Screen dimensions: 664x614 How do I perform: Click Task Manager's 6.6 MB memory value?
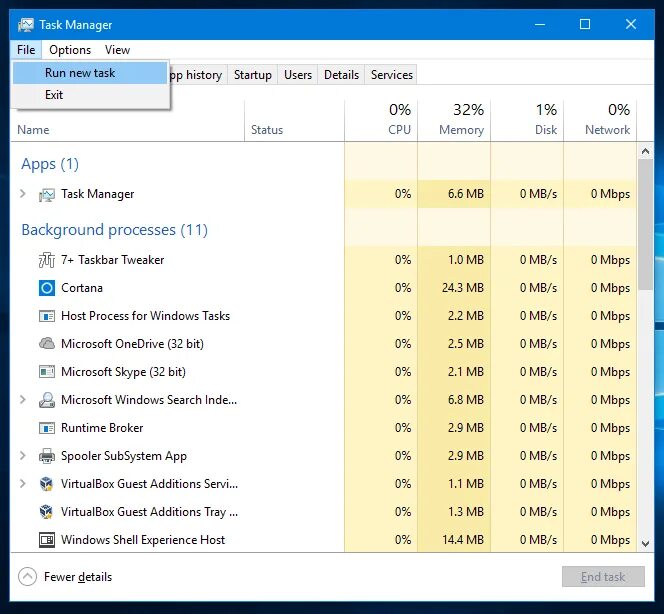pos(466,194)
